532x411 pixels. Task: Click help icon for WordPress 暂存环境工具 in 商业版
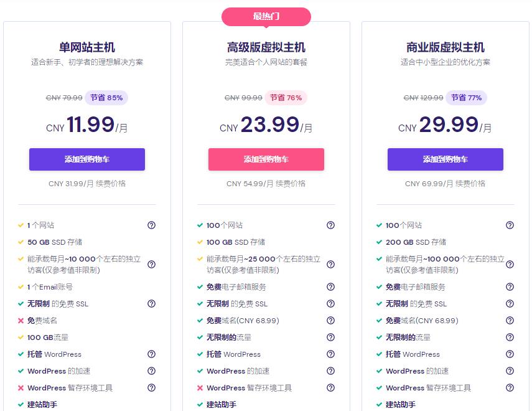[x=510, y=388]
